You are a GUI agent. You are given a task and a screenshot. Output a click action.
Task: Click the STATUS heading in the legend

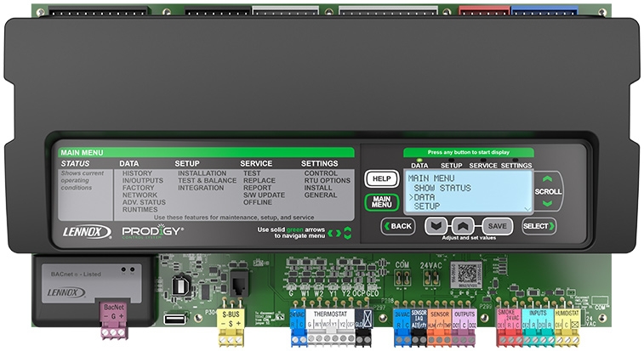[x=75, y=163]
